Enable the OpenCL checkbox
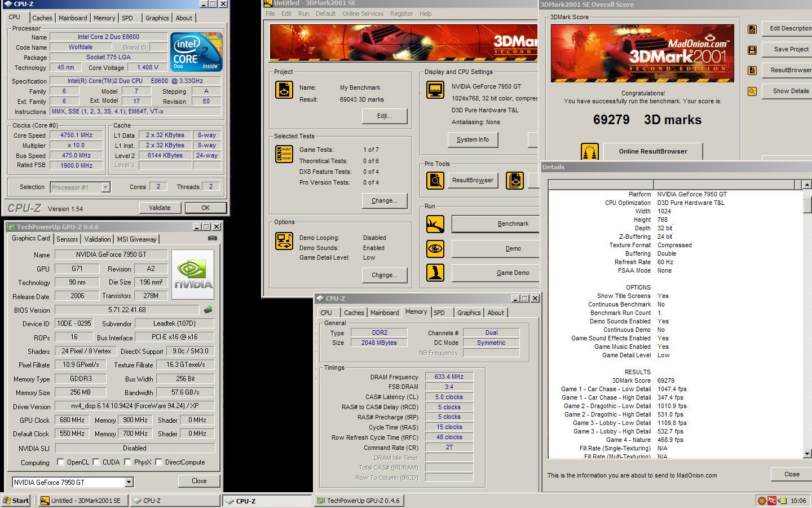Viewport: 812px width, 508px height. (x=60, y=462)
